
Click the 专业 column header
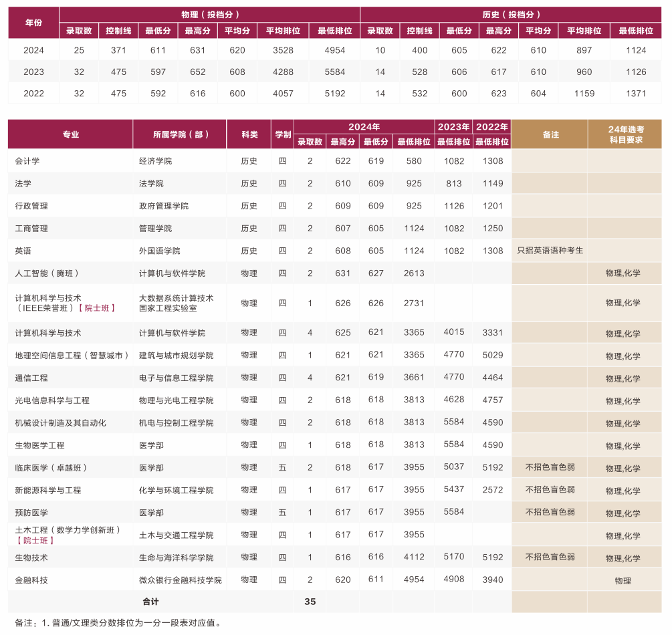(x=70, y=134)
